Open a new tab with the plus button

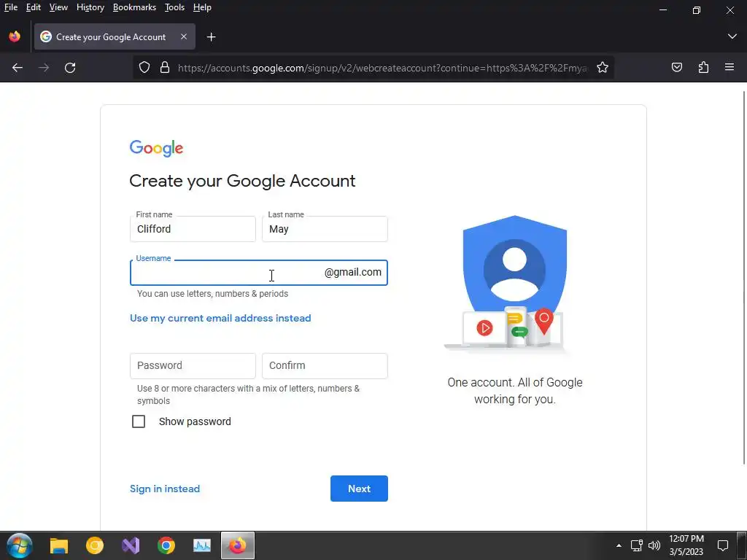(x=211, y=36)
